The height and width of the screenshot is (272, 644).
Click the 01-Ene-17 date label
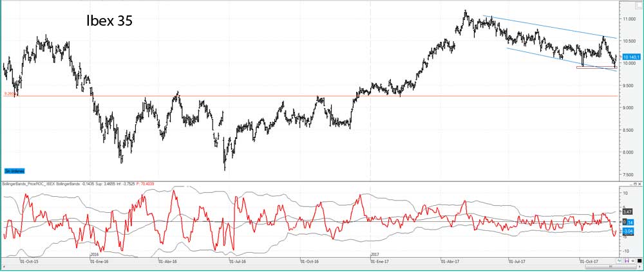(x=380, y=260)
